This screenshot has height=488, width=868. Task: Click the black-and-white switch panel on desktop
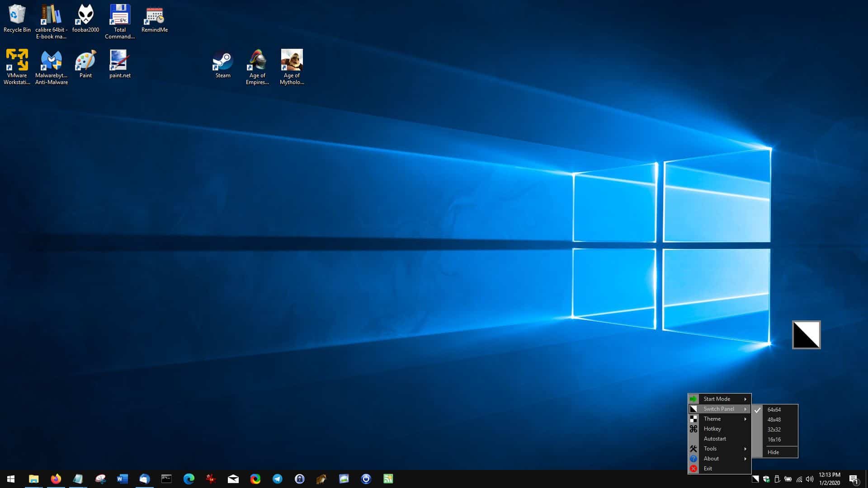coord(806,335)
